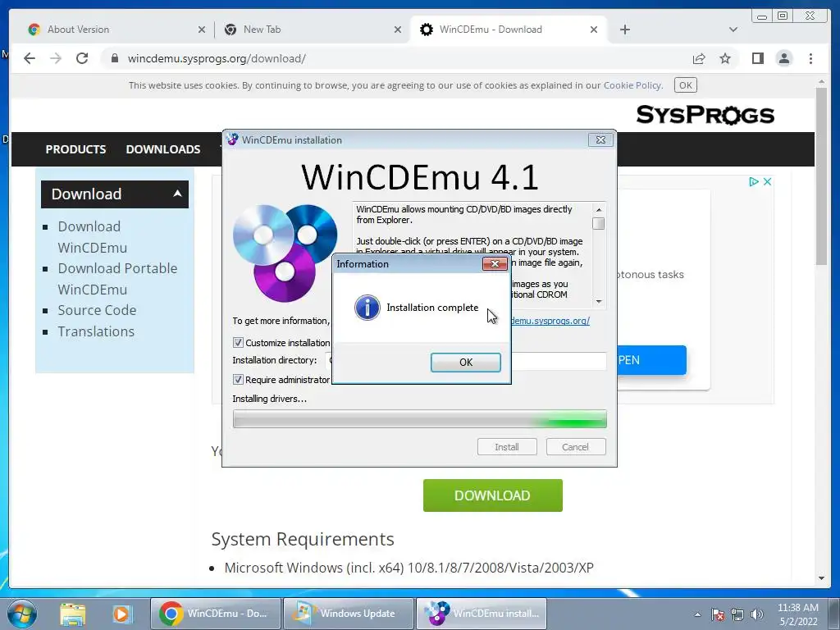Open Source Code sidebar link
The image size is (840, 630).
pos(97,310)
